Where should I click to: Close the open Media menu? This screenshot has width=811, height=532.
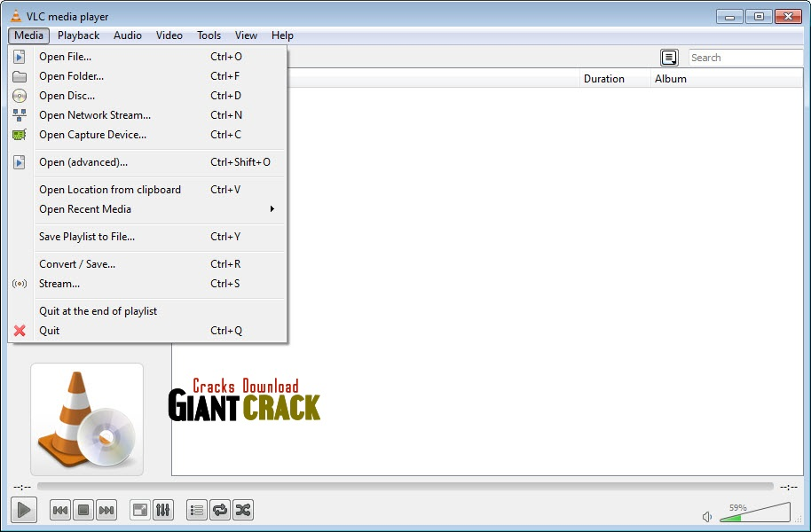[x=28, y=35]
